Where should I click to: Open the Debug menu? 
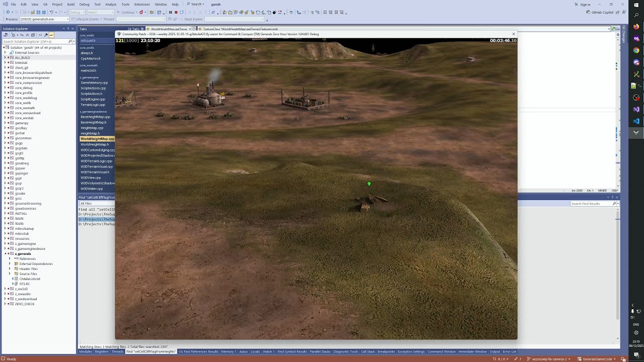click(x=84, y=4)
